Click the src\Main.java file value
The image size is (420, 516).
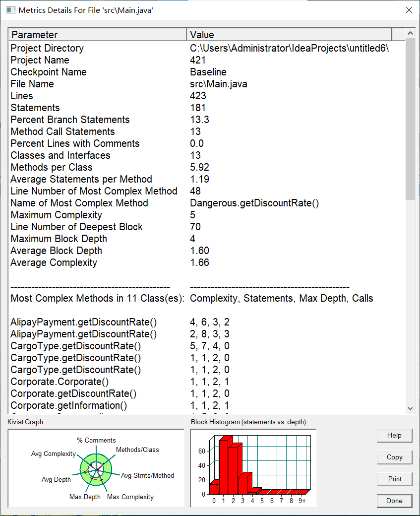(218, 83)
